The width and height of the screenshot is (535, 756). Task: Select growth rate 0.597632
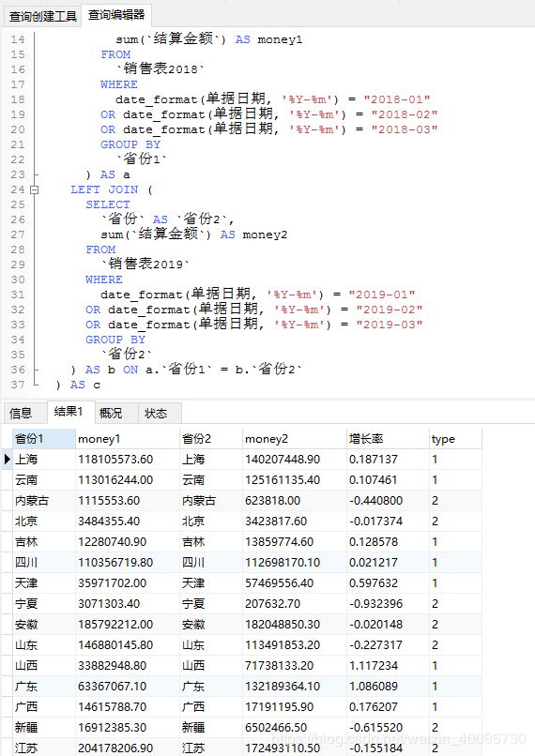coord(388,582)
